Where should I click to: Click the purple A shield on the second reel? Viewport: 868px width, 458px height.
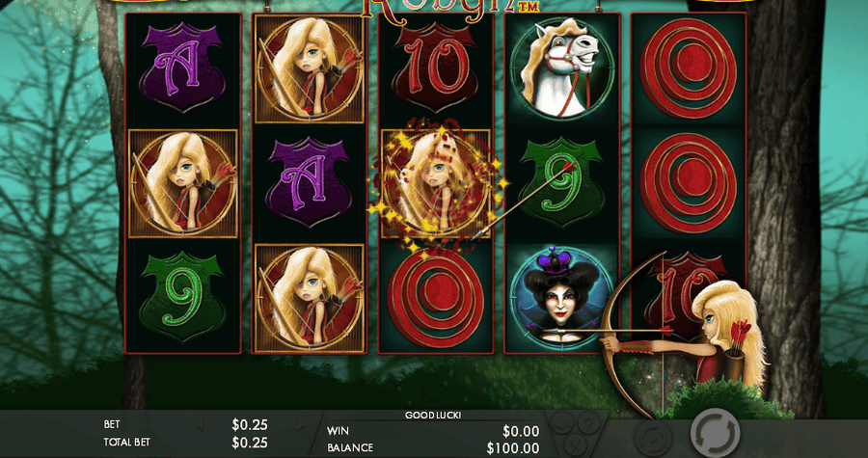309,182
